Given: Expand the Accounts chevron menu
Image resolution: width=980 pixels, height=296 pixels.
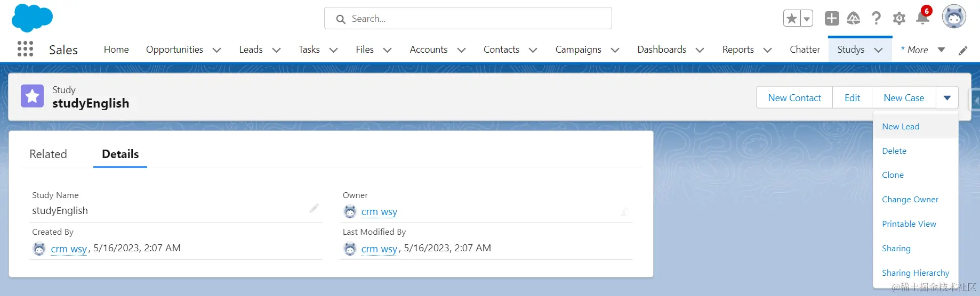Looking at the screenshot, I should coord(461,50).
